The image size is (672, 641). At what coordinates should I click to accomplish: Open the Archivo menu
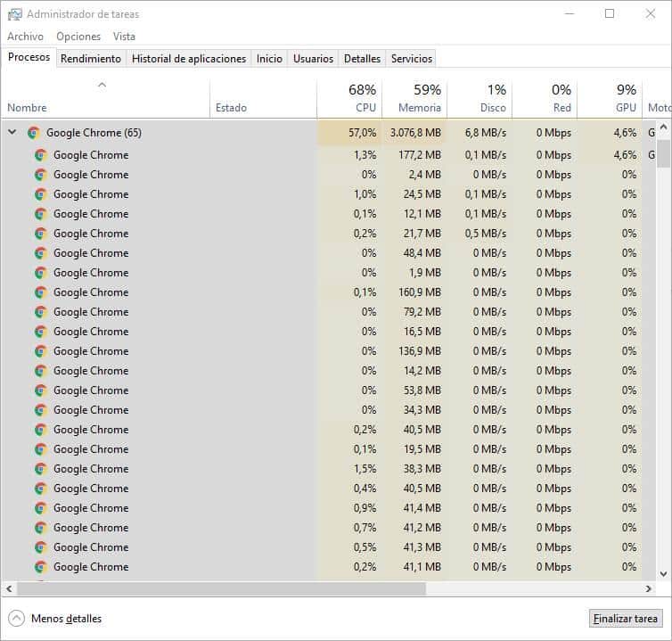point(25,37)
